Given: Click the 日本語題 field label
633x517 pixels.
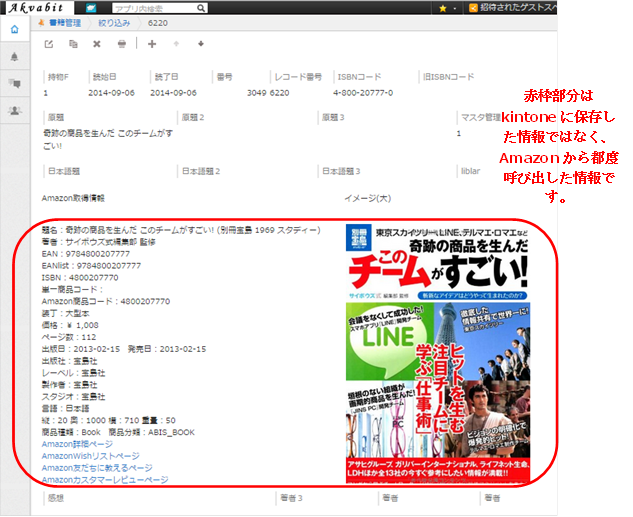Looking at the screenshot, I should click(64, 171).
